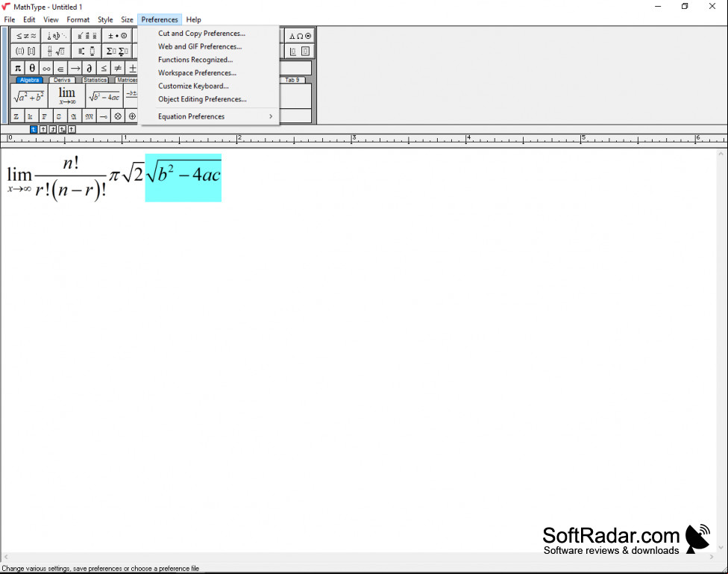This screenshot has width=728, height=574.
Task: Insert the partial derivative symbol
Action: pos(90,69)
